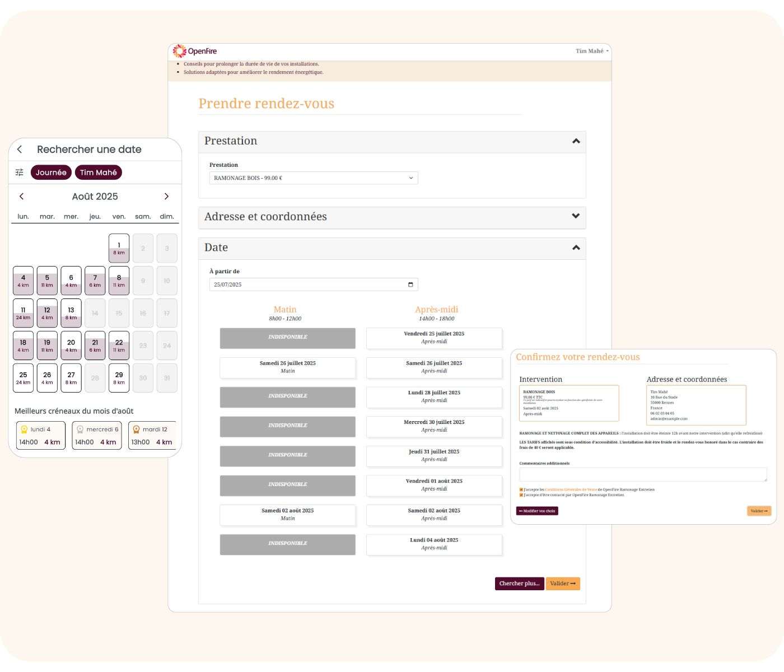Viewport: 784px width, 672px height.
Task: Click the Matin column heading
Action: [x=285, y=309]
